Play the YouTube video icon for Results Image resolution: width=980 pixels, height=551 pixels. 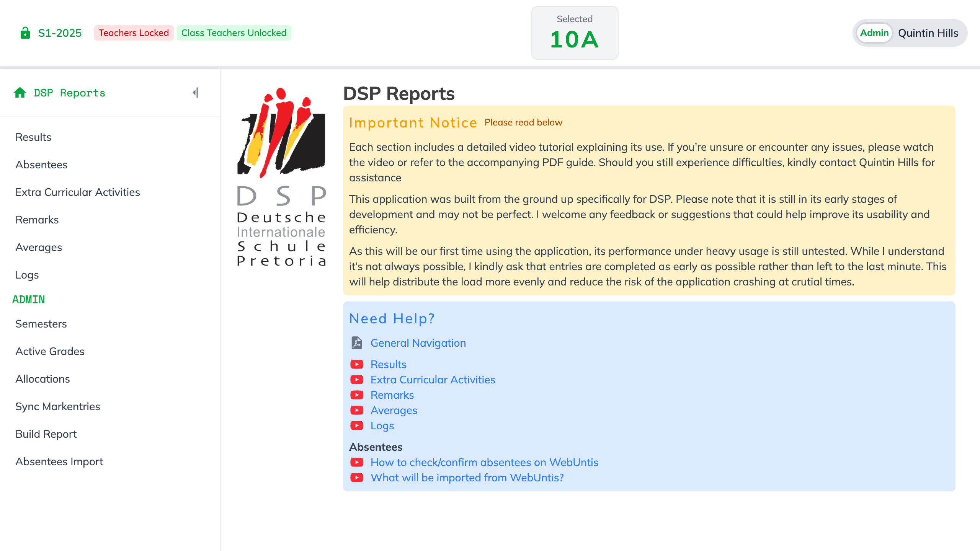pyautogui.click(x=357, y=364)
